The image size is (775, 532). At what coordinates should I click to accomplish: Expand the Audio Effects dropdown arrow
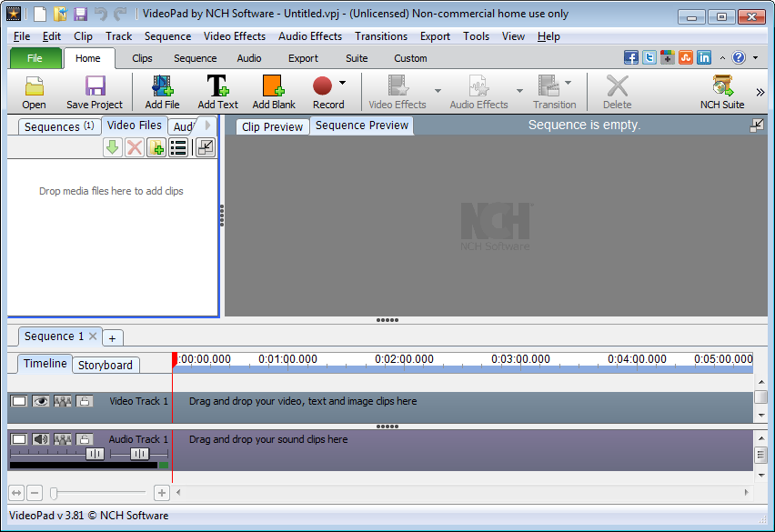(519, 90)
